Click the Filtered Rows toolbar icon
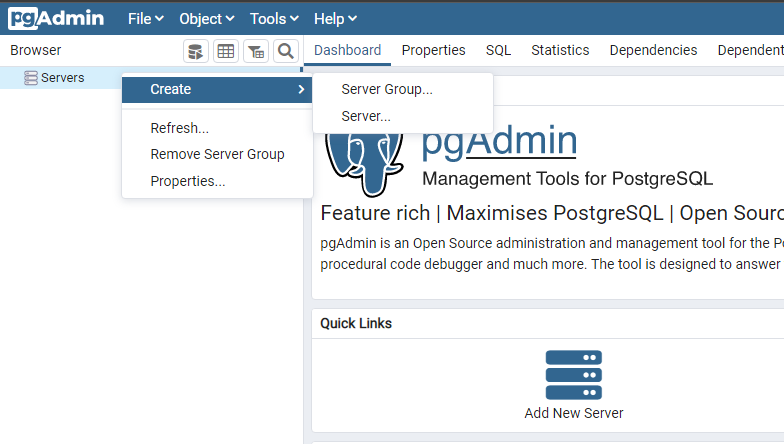The height and width of the screenshot is (444, 784). click(256, 51)
